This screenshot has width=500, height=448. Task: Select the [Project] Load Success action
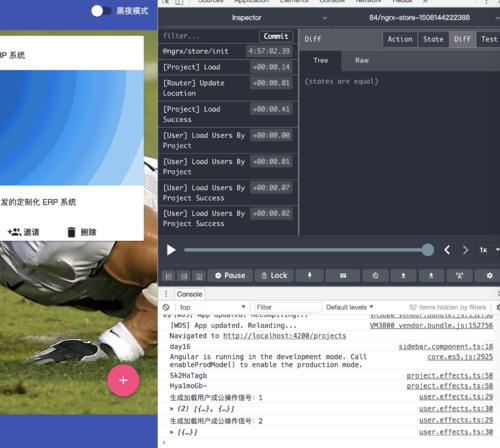[228, 114]
